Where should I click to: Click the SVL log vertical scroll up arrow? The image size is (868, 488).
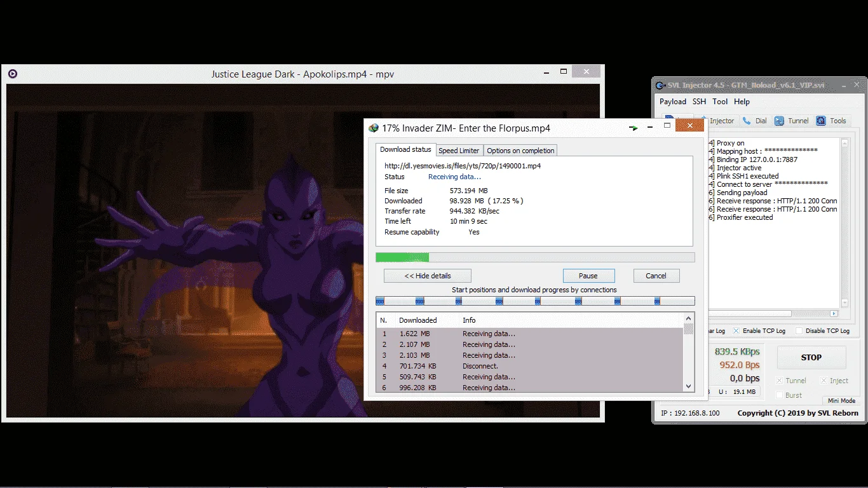(x=844, y=143)
